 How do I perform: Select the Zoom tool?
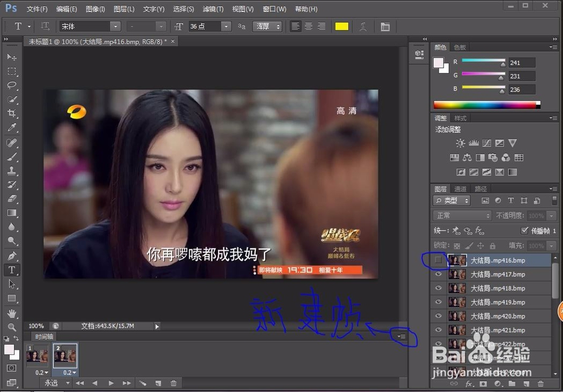[12, 326]
